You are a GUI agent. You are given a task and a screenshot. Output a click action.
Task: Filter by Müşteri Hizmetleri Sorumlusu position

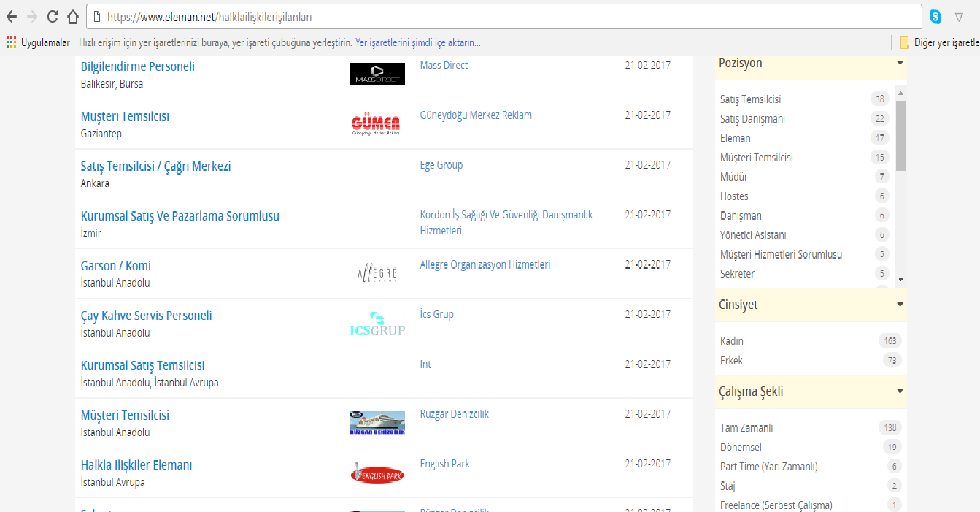click(782, 254)
